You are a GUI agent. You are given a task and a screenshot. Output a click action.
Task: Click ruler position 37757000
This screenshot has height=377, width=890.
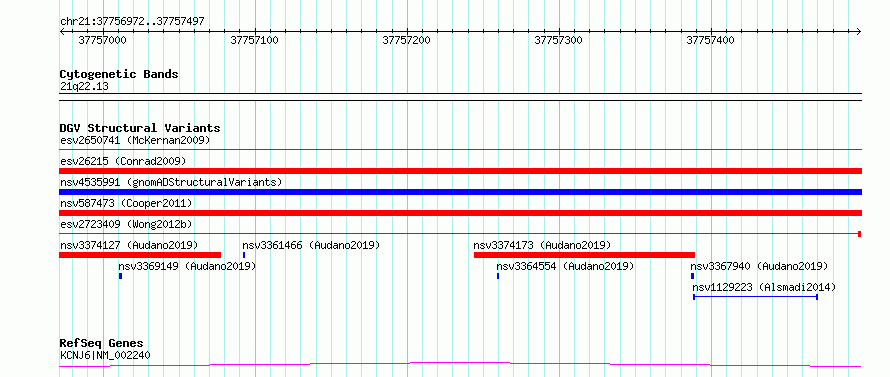coord(103,40)
